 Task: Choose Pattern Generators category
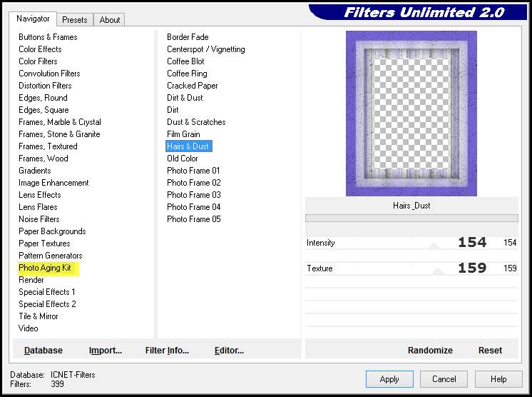51,256
